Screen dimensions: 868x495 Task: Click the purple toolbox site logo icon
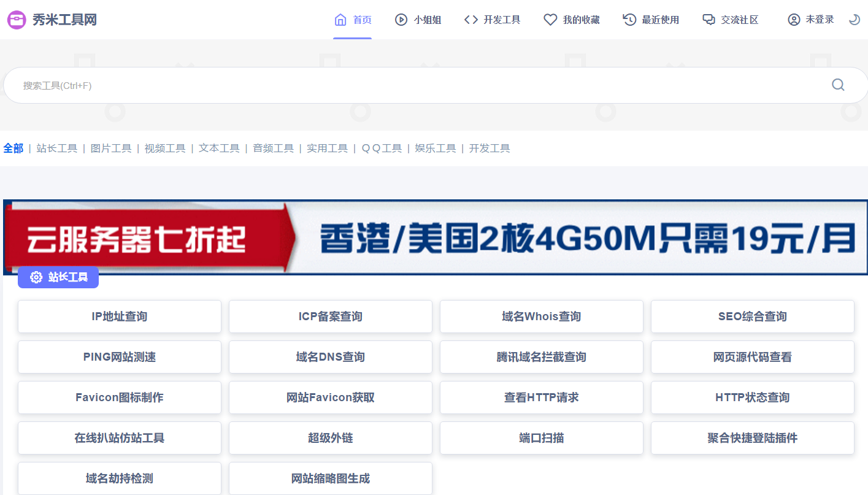tap(17, 20)
